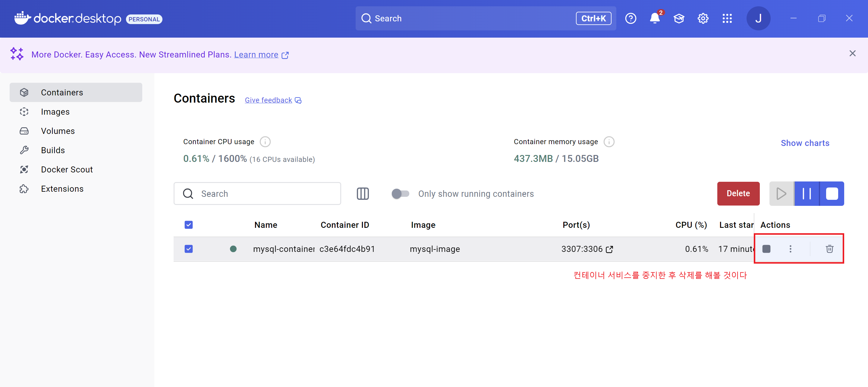The width and height of the screenshot is (868, 387).
Task: Open the apps grid menu
Action: coord(727,19)
